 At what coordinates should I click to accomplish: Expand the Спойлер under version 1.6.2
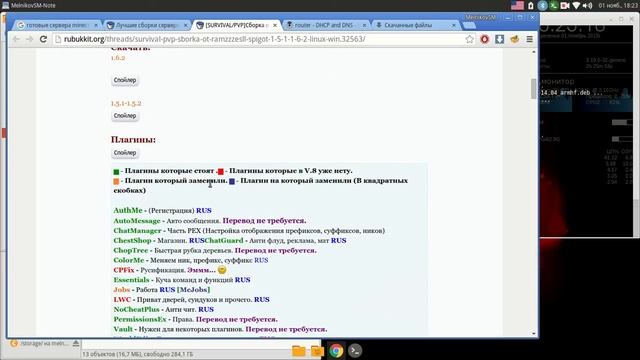125,80
